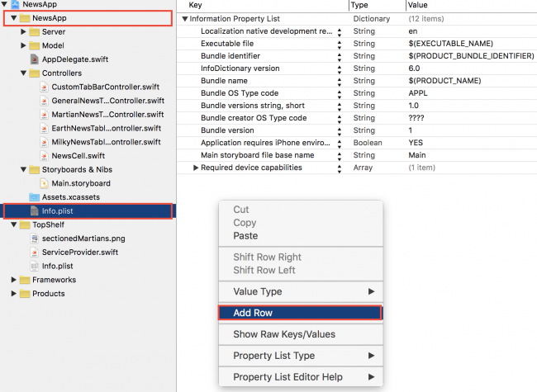
Task: Expand the Required device capabilities array
Action: coord(196,168)
